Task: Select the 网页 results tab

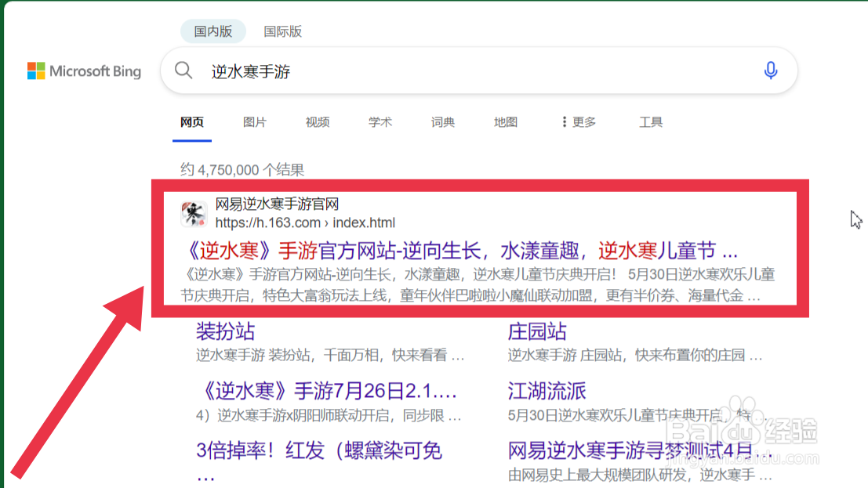Action: point(192,121)
